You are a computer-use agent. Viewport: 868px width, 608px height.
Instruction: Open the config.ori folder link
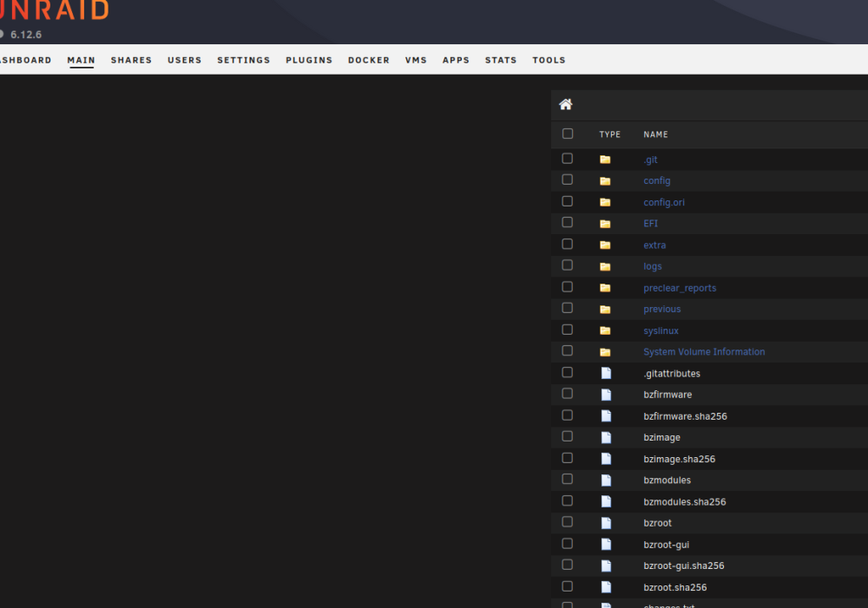click(x=664, y=202)
